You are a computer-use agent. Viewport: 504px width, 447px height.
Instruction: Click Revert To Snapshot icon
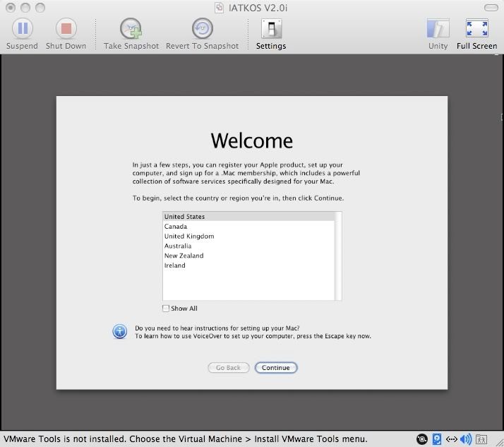202,29
